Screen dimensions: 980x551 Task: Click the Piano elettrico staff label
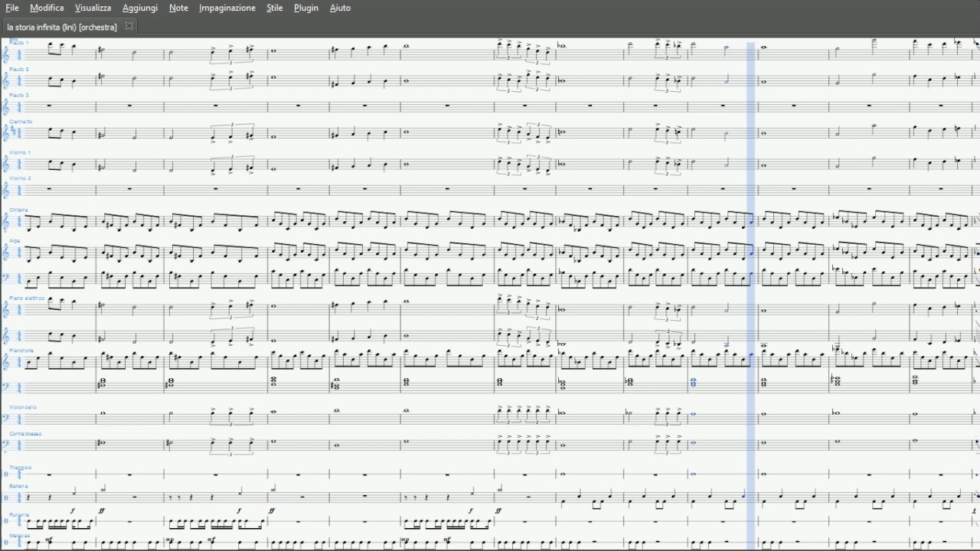coord(27,298)
